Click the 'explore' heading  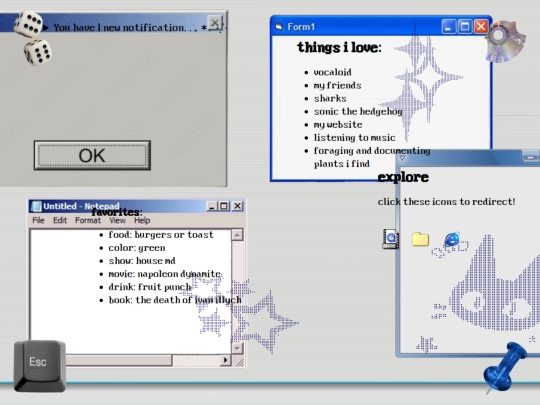point(403,177)
